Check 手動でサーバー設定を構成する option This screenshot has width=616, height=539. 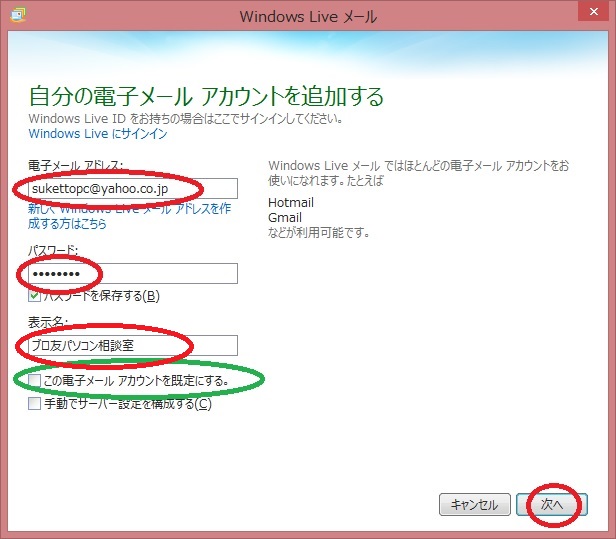[x=34, y=403]
